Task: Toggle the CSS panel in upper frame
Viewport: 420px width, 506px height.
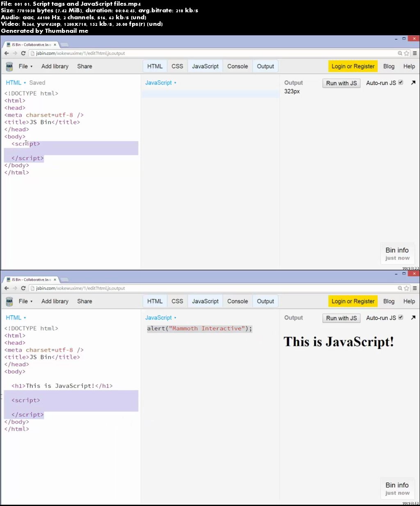Action: click(177, 66)
